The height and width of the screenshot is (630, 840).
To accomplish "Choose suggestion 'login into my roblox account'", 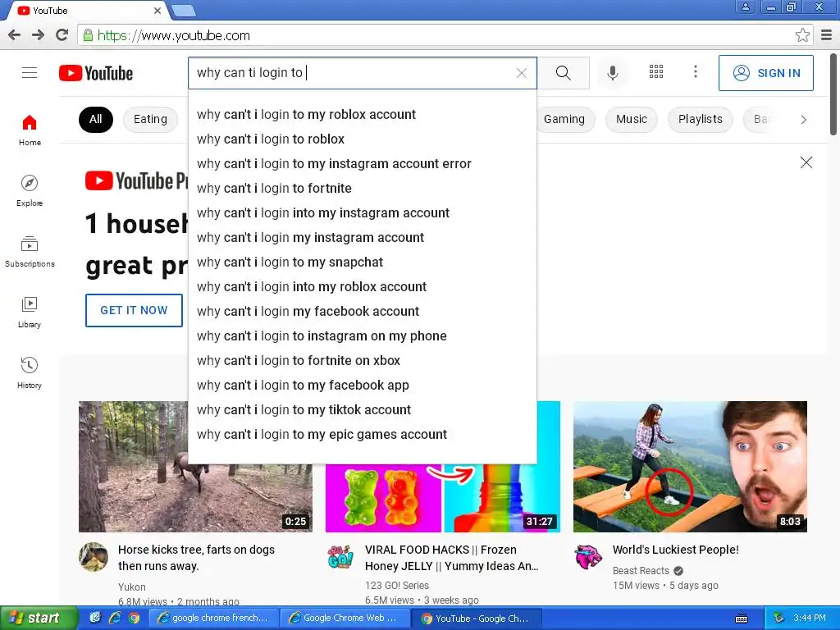I will coord(362,287).
